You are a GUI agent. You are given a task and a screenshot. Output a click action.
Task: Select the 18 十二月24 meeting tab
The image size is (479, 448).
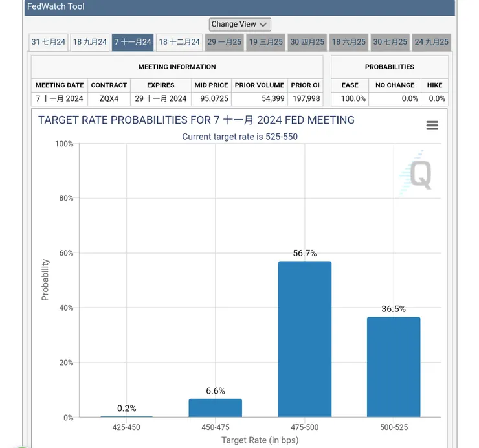click(179, 42)
